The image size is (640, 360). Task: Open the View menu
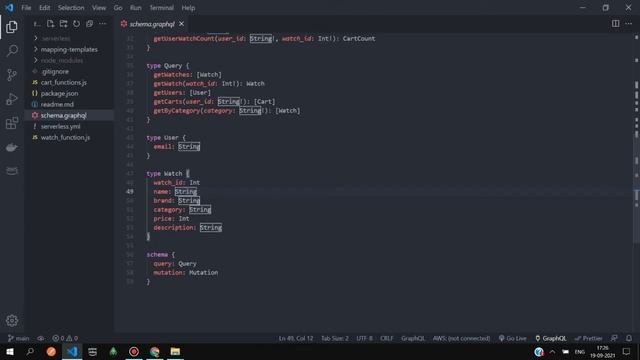point(99,8)
